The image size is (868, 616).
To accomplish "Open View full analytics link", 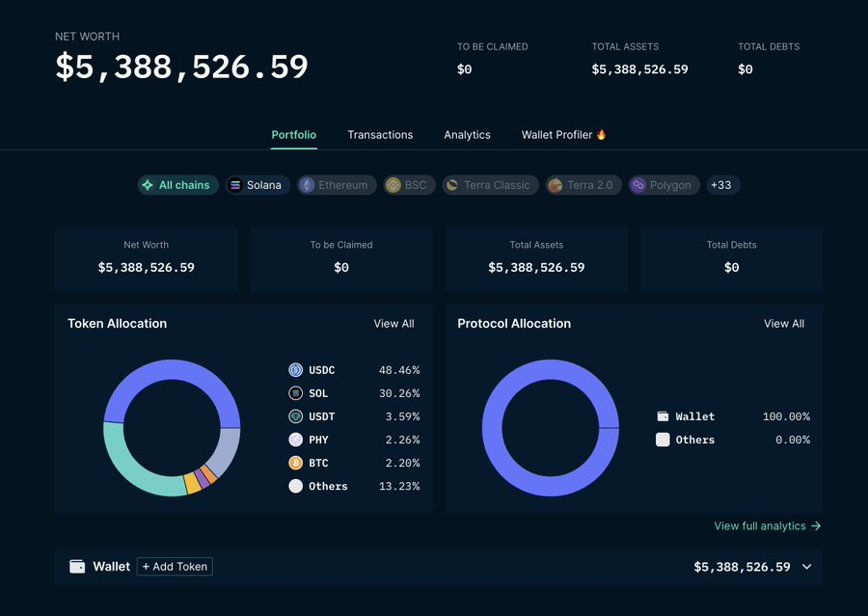I will pyautogui.click(x=768, y=525).
